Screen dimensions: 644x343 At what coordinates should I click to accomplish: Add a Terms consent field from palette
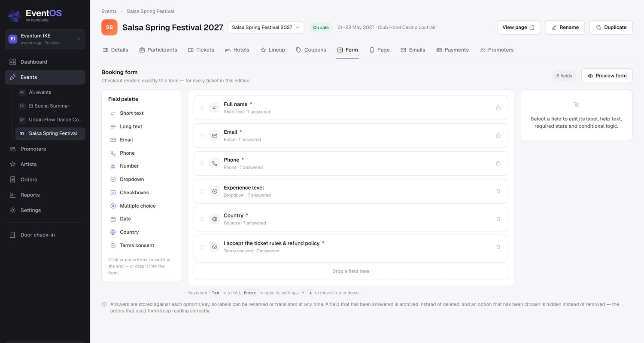[x=142, y=245]
